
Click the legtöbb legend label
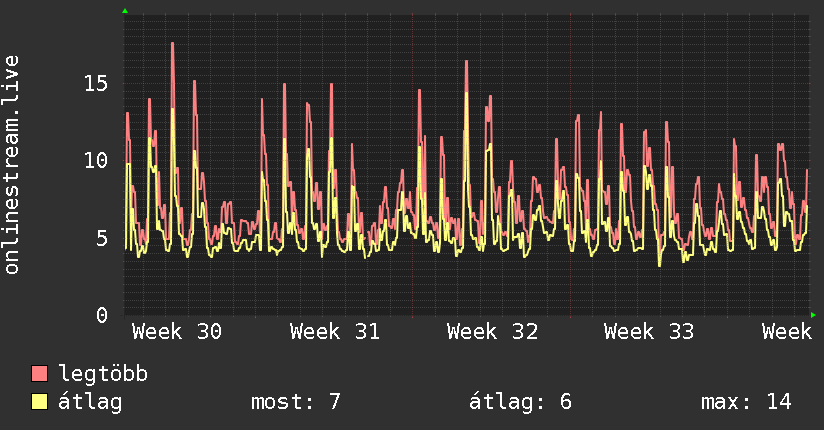103,374
